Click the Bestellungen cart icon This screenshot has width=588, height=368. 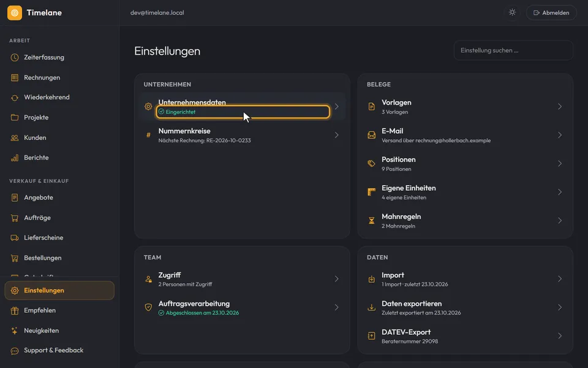point(15,258)
